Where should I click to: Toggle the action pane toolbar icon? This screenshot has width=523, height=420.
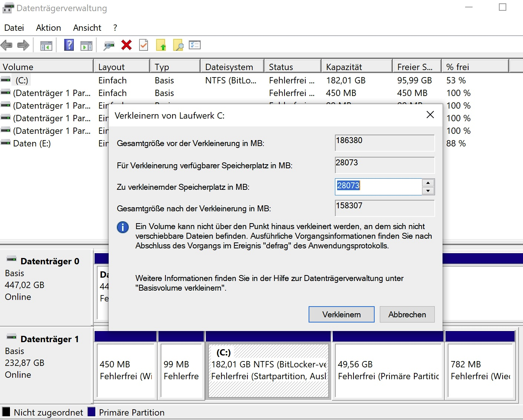pyautogui.click(x=86, y=46)
